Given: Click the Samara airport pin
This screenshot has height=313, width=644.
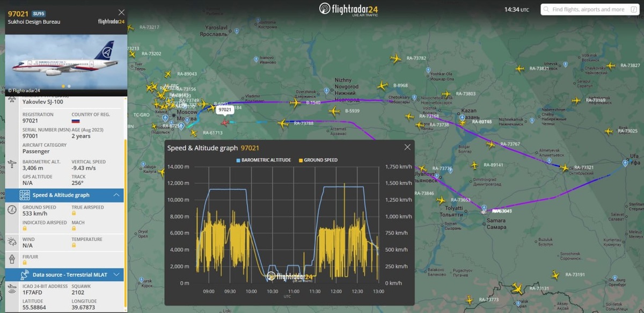Looking at the screenshot, I should coord(484,207).
